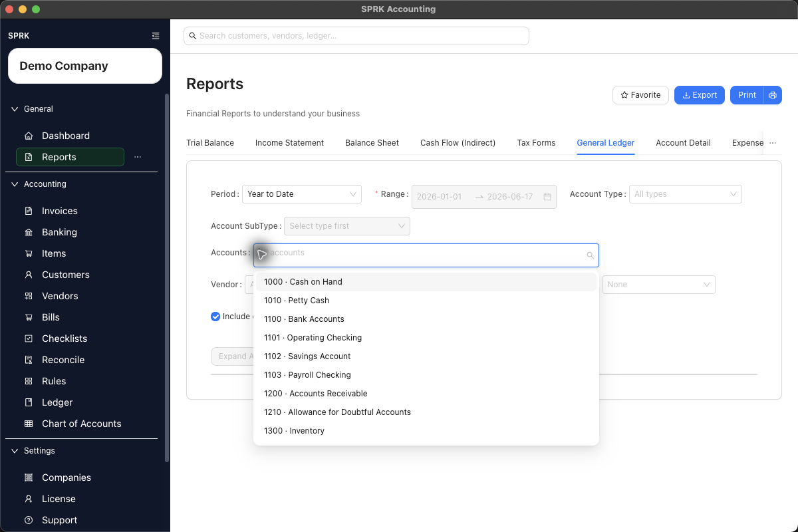Click the calendar icon in Range field

(547, 197)
